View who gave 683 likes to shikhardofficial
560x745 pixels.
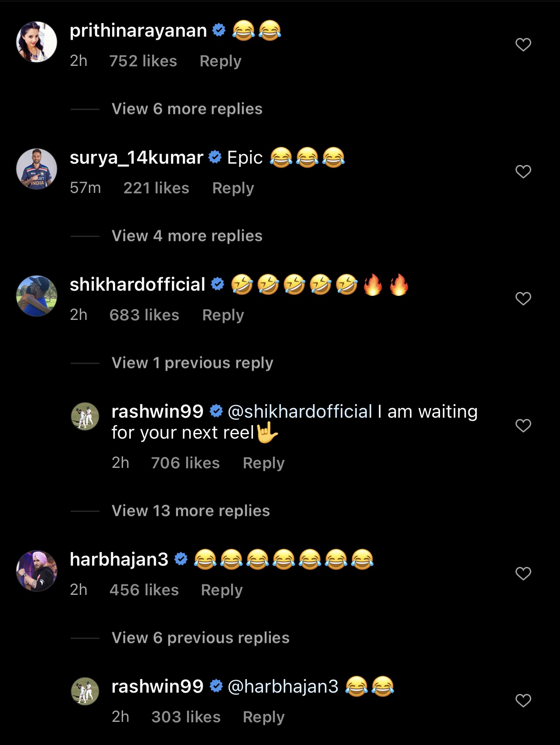click(x=144, y=315)
